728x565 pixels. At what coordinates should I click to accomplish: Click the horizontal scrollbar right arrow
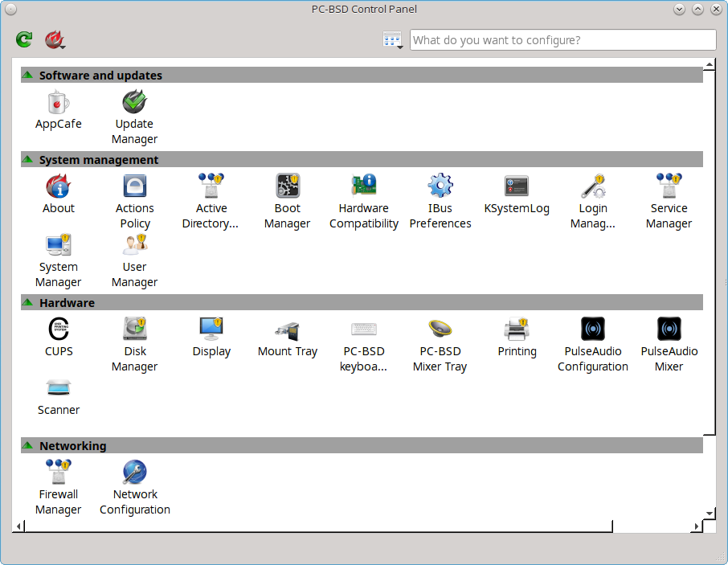[697, 526]
